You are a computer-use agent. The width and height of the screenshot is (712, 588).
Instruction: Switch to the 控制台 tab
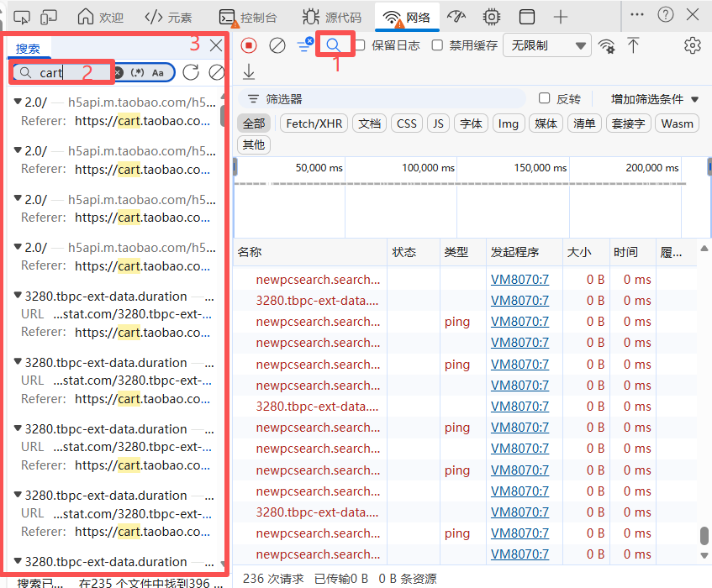click(x=248, y=17)
